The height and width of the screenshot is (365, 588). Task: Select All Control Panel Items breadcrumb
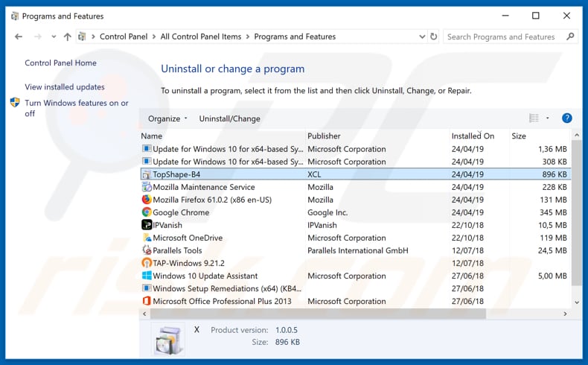(201, 36)
